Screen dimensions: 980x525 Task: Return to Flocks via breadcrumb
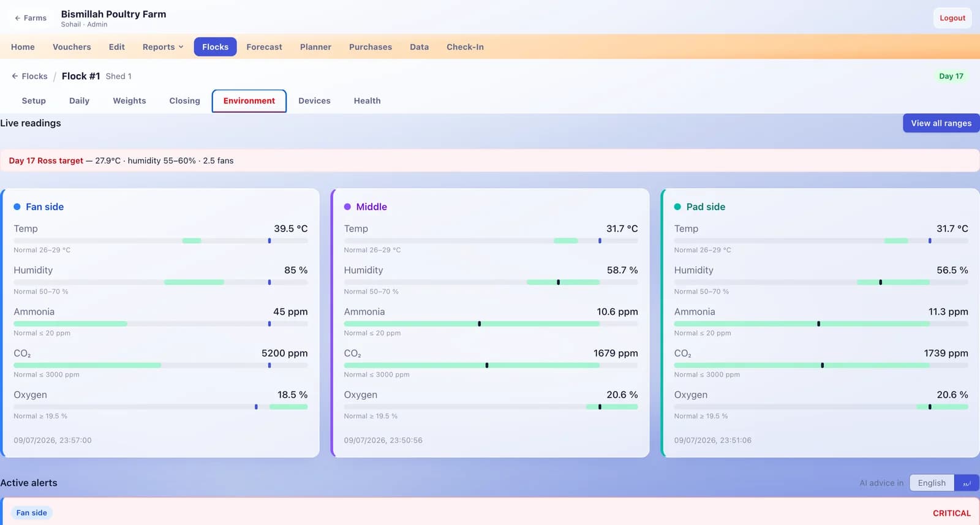[29, 76]
